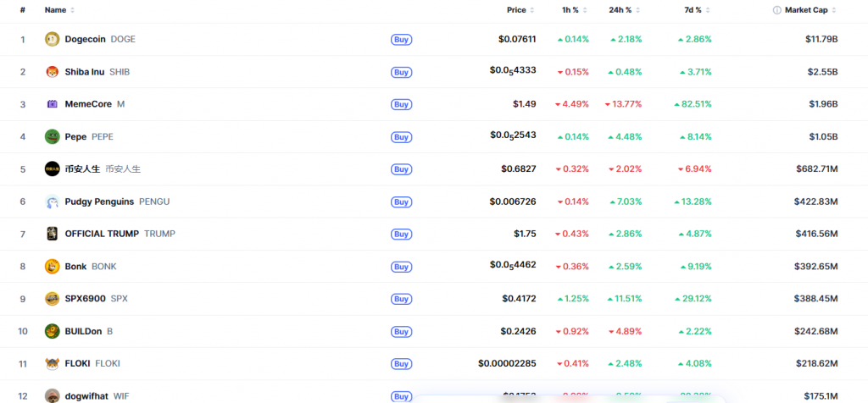Image resolution: width=868 pixels, height=403 pixels.
Task: Click MemeCore 7d change 82.51%
Action: [x=693, y=104]
